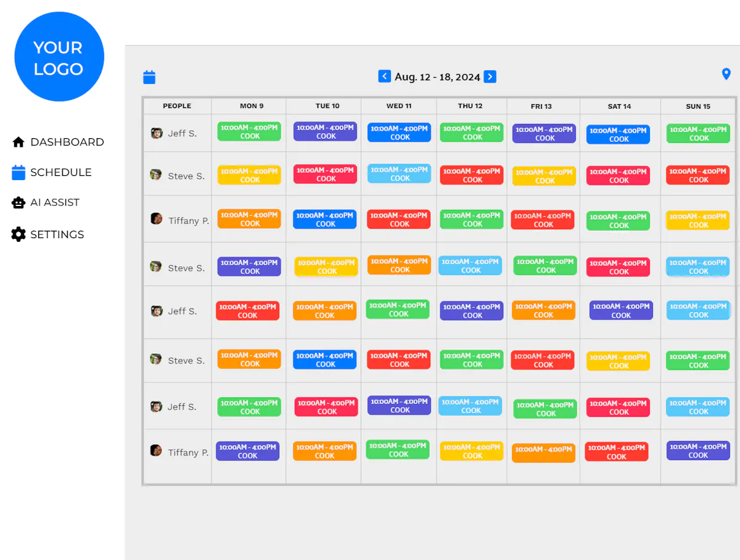The width and height of the screenshot is (740, 560).
Task: Select the yellow shift in the MON 9 column
Action: tap(249, 175)
